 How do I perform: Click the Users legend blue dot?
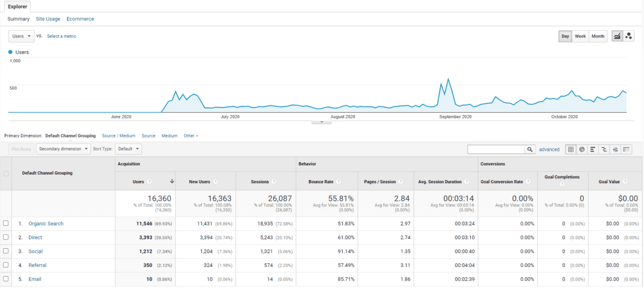(10, 52)
